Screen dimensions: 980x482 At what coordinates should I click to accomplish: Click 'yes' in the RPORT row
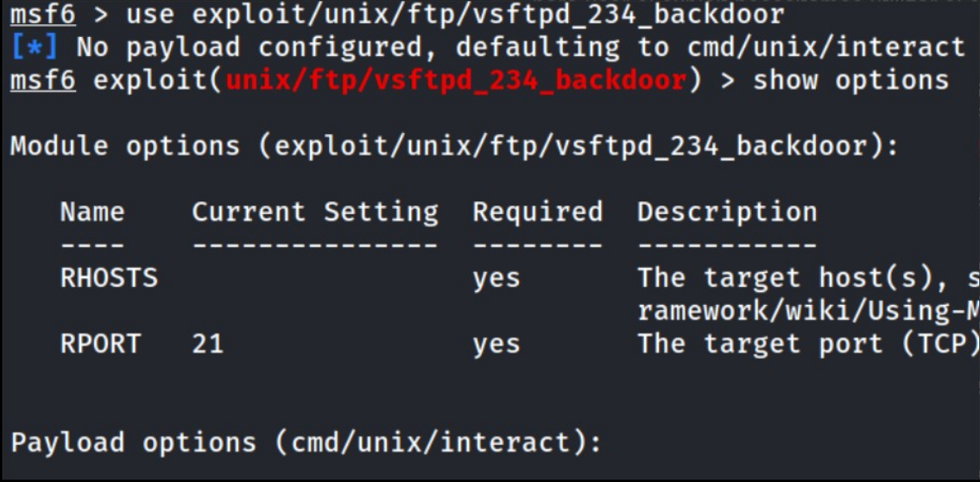pyautogui.click(x=496, y=344)
